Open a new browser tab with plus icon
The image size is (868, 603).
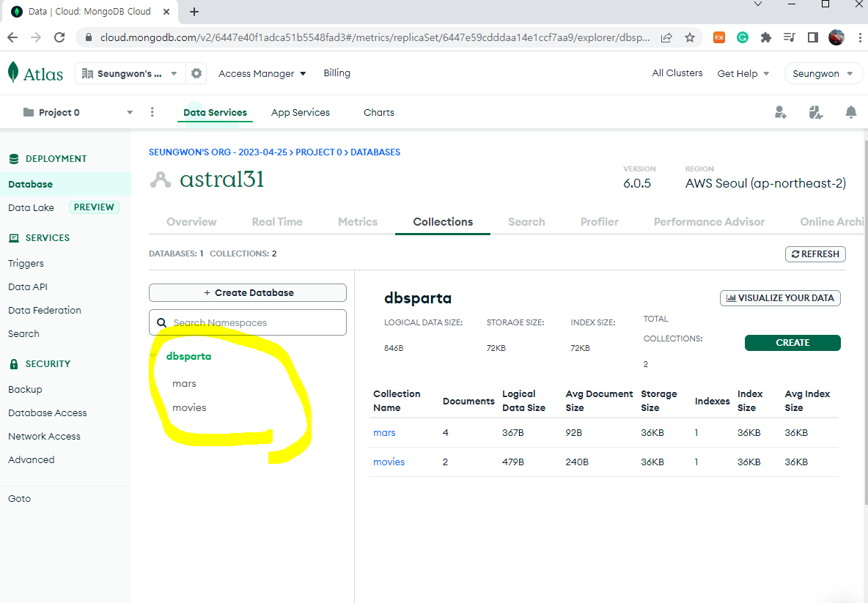point(194,12)
